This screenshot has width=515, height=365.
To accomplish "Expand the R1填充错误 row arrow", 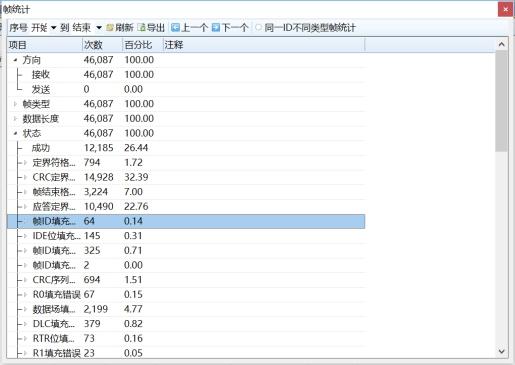I will coord(25,353).
